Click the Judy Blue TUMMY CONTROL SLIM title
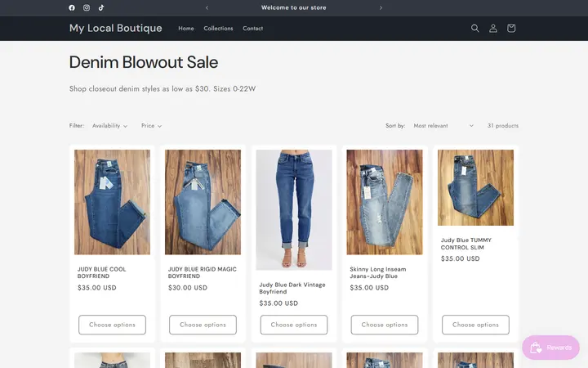The image size is (588, 368). pyautogui.click(x=466, y=244)
